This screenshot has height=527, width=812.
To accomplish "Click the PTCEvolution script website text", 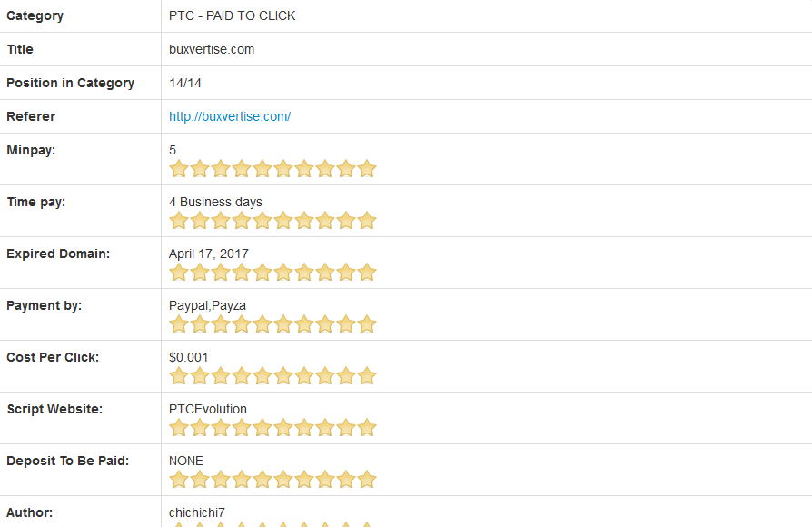I will 208,409.
